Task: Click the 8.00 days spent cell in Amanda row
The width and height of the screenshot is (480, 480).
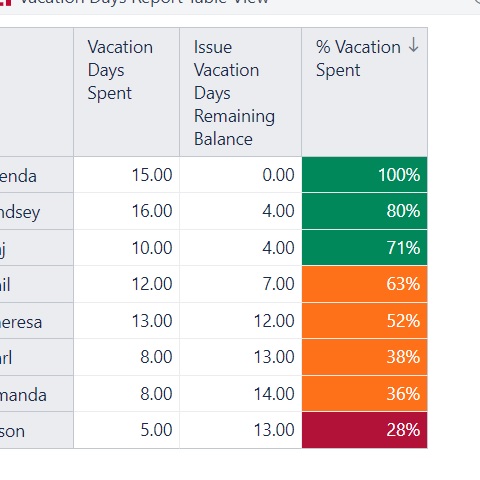Action: [127, 393]
